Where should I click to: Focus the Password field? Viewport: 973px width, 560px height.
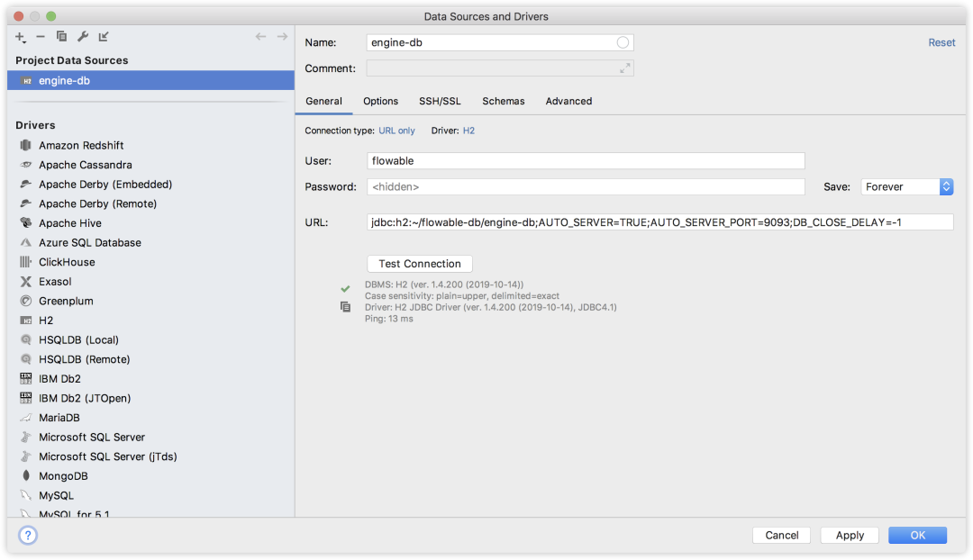point(586,186)
